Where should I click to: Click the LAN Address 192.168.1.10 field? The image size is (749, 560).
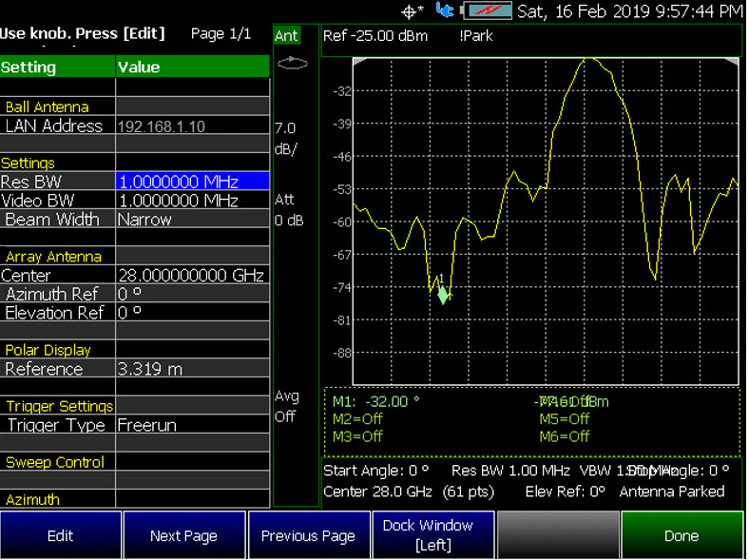click(193, 126)
